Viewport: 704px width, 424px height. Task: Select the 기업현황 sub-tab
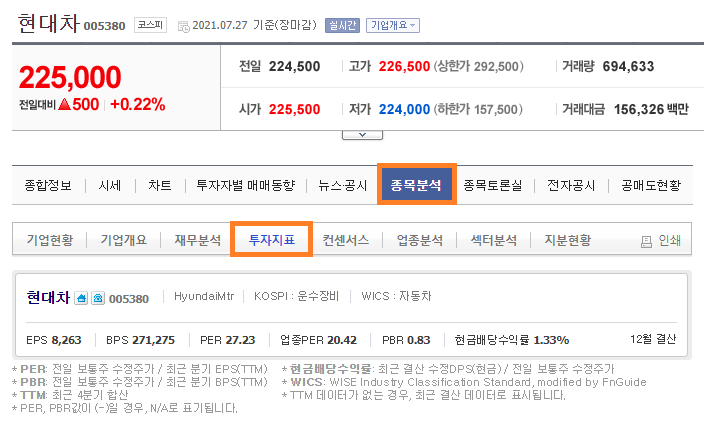pyautogui.click(x=49, y=240)
